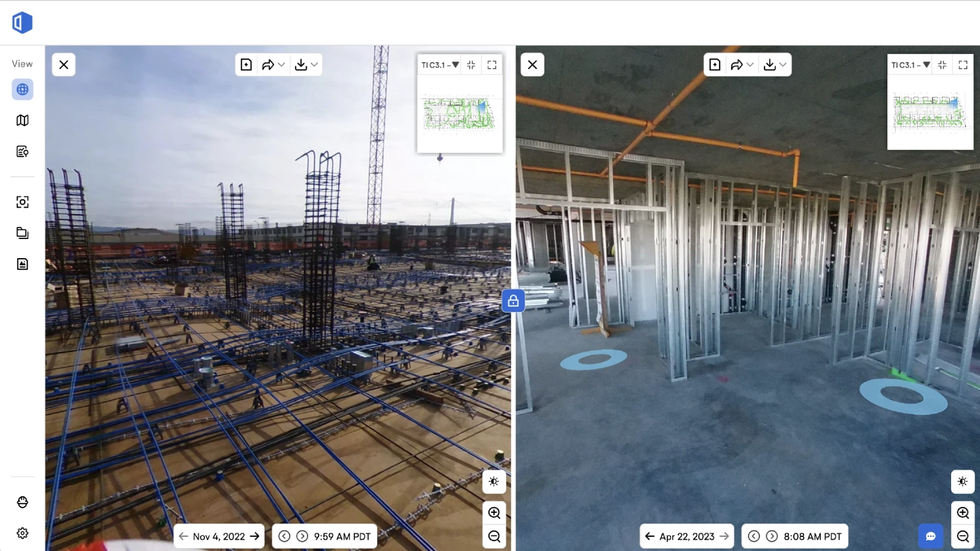Open download dropdown in left pane
The width and height of the screenshot is (980, 551).
pos(306,65)
